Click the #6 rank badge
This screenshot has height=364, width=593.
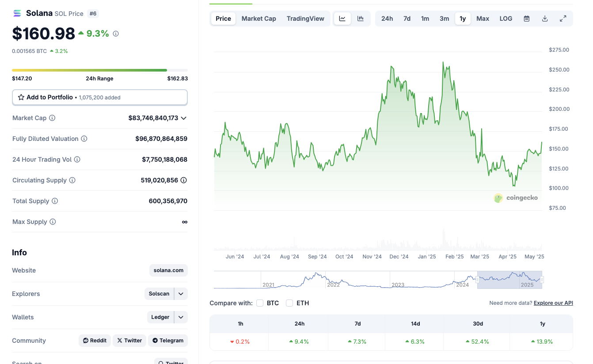point(93,14)
